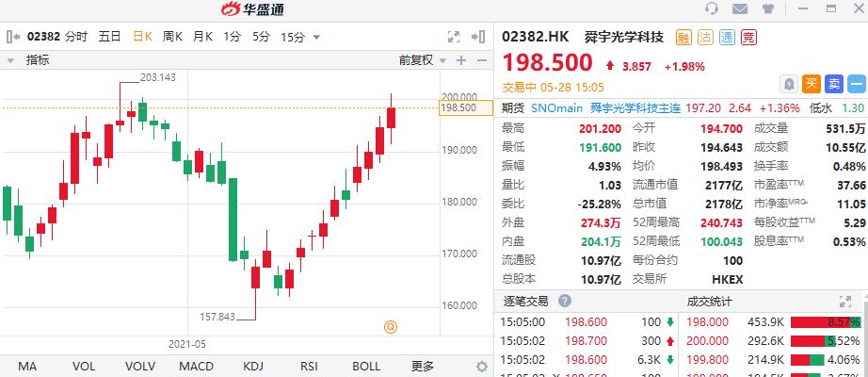
Task: Select the 周K weekly chart tab
Action: pos(172,37)
